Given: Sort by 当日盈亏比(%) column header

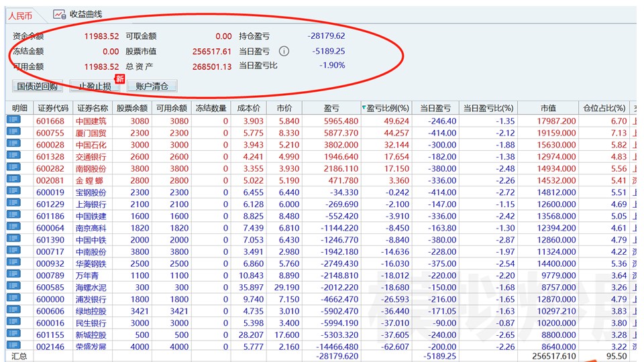Looking at the screenshot, I should click(x=488, y=109).
